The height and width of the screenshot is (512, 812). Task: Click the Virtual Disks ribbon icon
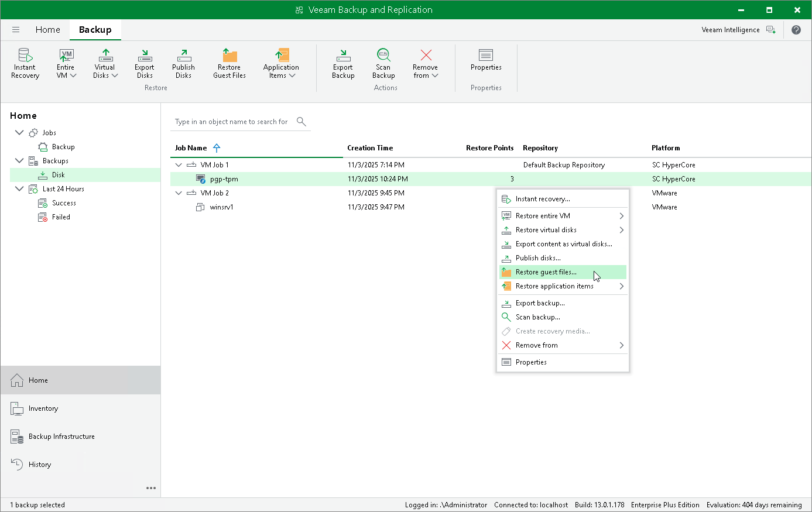(105, 55)
